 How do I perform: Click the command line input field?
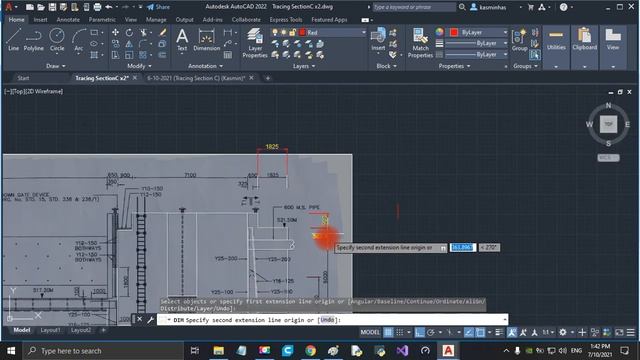click(333, 320)
